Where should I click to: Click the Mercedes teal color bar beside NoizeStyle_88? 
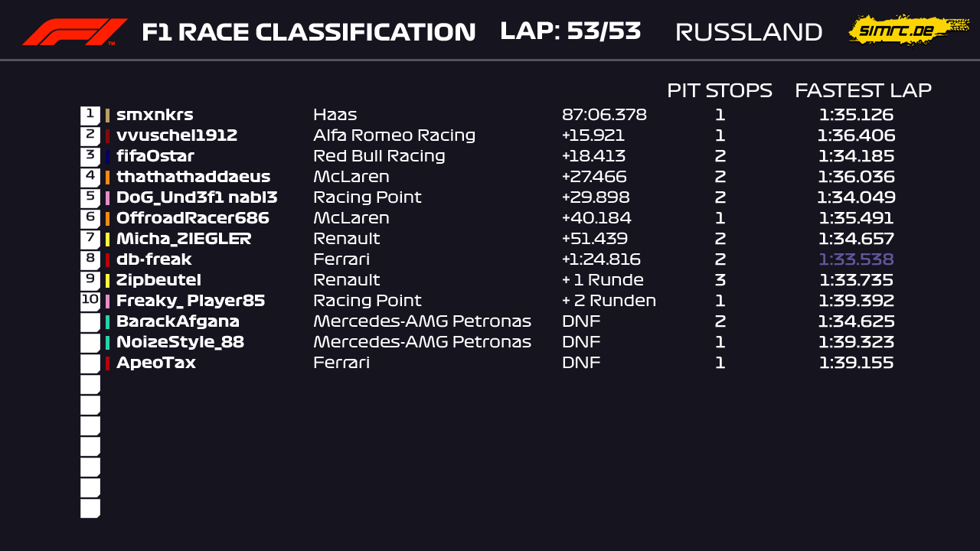pos(108,342)
